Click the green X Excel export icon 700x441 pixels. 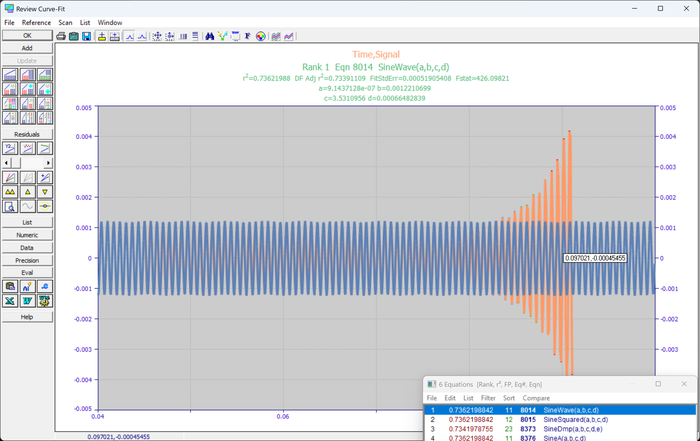point(10,301)
